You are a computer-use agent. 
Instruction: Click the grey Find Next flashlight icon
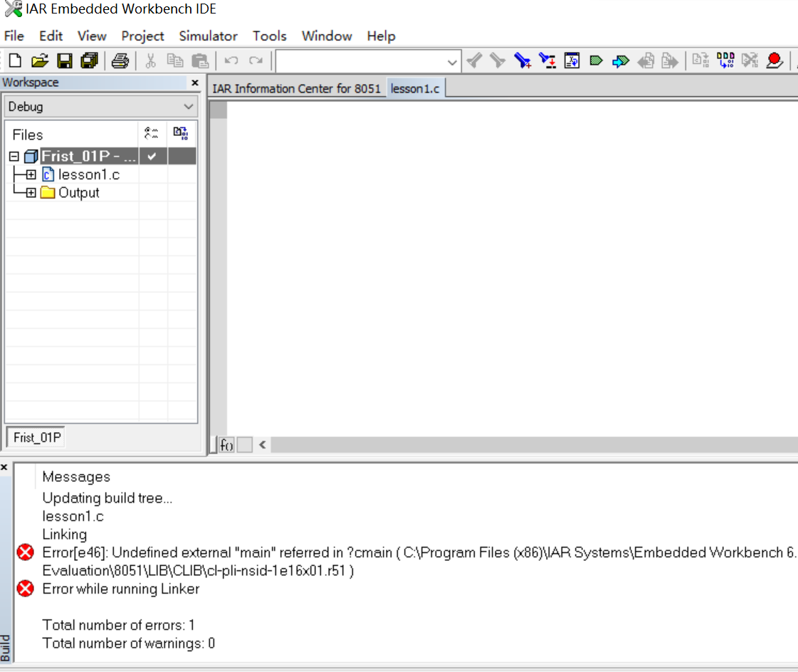click(474, 61)
